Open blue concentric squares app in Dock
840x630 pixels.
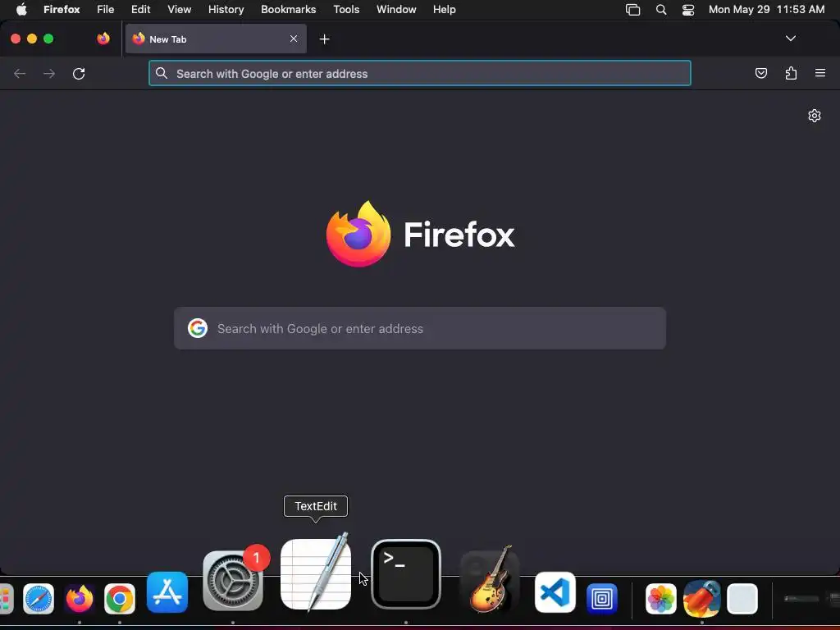pyautogui.click(x=601, y=598)
